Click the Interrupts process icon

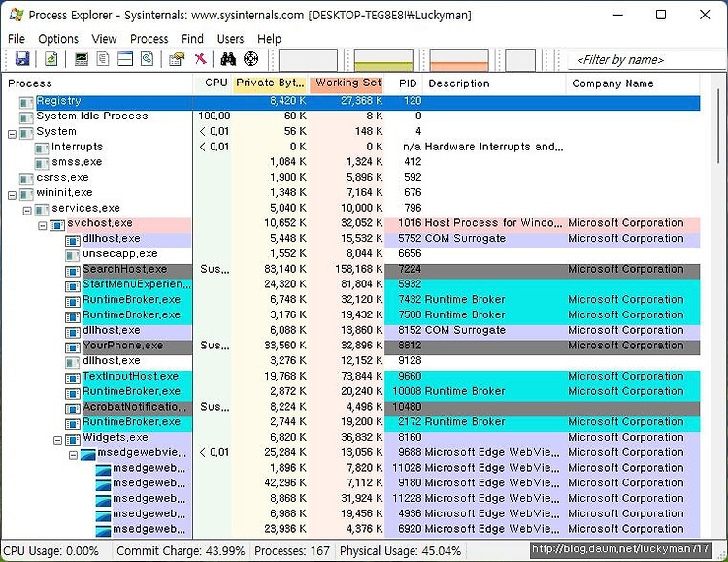42,148
